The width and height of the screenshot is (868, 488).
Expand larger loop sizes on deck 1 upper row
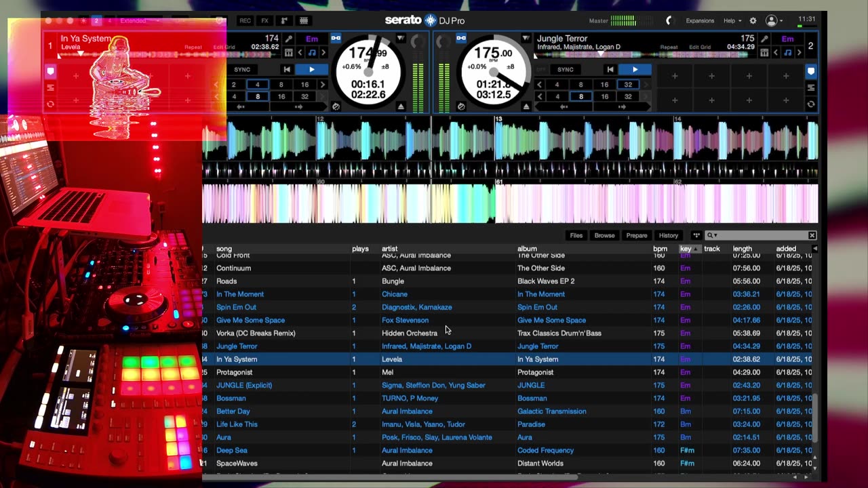tap(323, 85)
